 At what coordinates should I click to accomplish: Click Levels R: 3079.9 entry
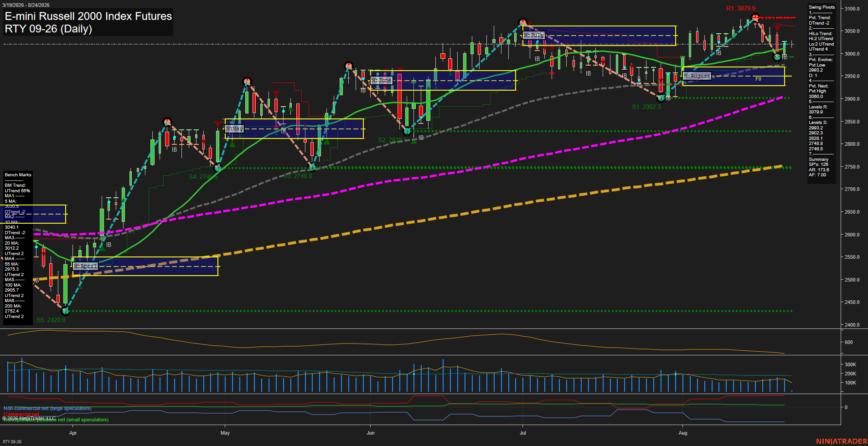tap(818, 109)
